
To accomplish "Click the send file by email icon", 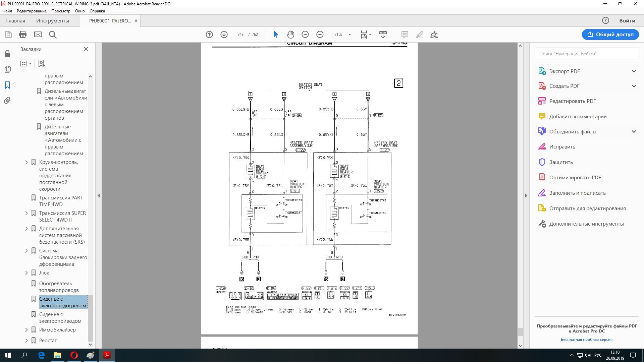I will pyautogui.click(x=38, y=35).
